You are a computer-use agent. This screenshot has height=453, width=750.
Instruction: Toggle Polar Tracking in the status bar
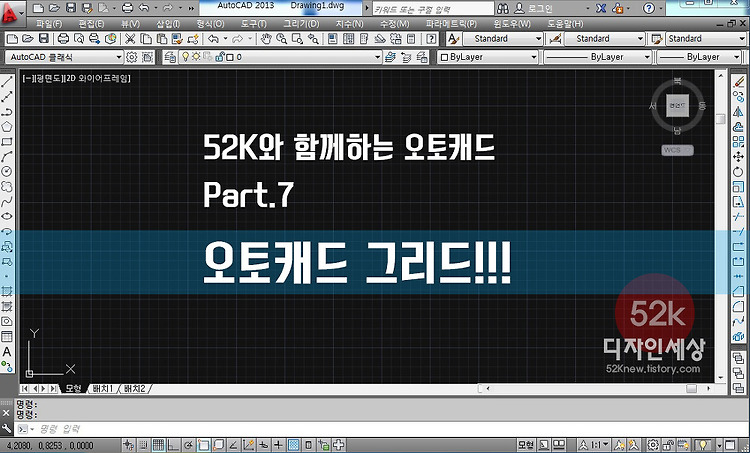click(x=188, y=445)
